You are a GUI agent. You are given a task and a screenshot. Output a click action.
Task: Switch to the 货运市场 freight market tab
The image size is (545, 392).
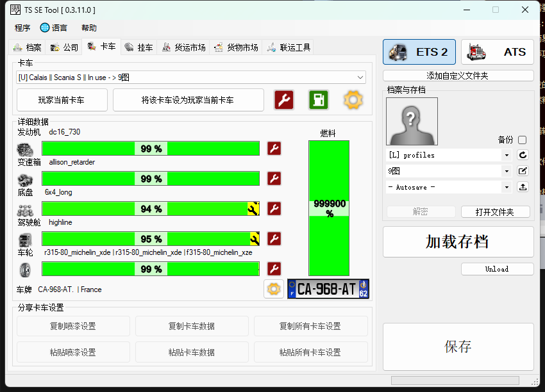(184, 47)
